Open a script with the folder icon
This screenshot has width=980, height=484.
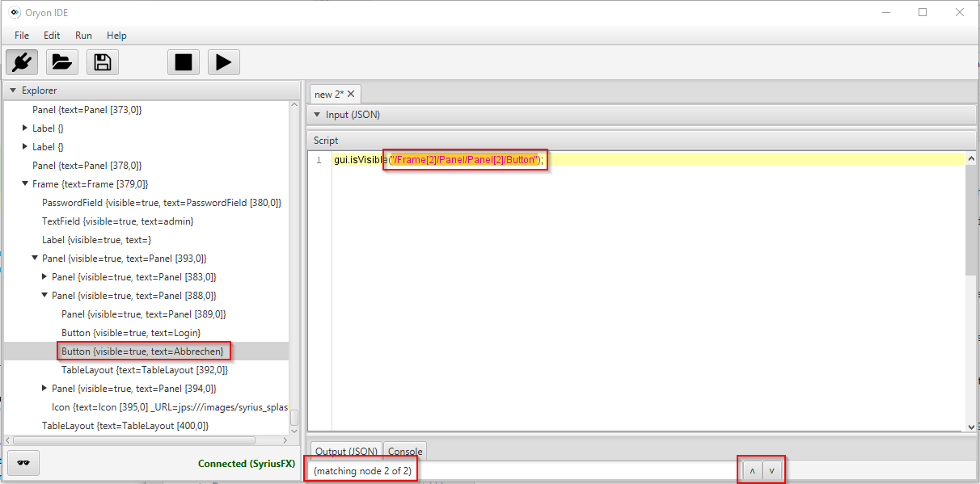(62, 62)
